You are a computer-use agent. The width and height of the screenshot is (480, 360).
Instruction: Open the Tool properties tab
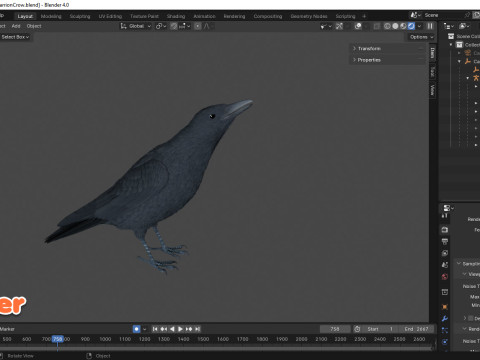tap(445, 216)
